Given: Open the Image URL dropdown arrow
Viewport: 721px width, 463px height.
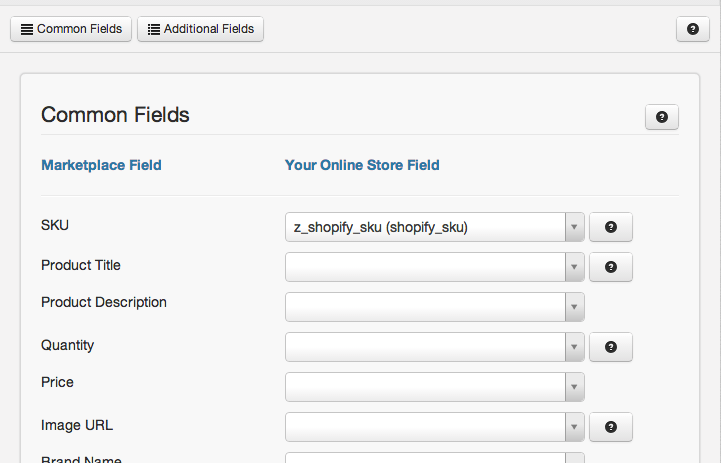Looking at the screenshot, I should (574, 427).
